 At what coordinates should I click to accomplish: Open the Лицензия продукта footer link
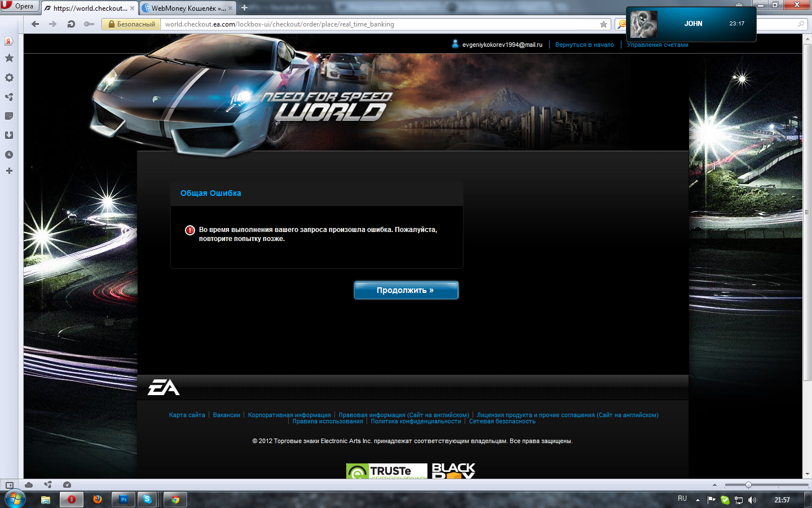568,415
